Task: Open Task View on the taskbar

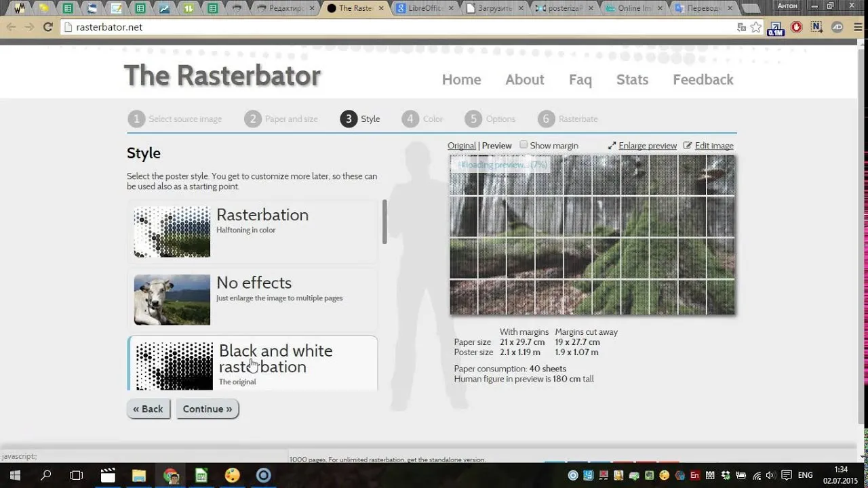Action: tap(77, 475)
